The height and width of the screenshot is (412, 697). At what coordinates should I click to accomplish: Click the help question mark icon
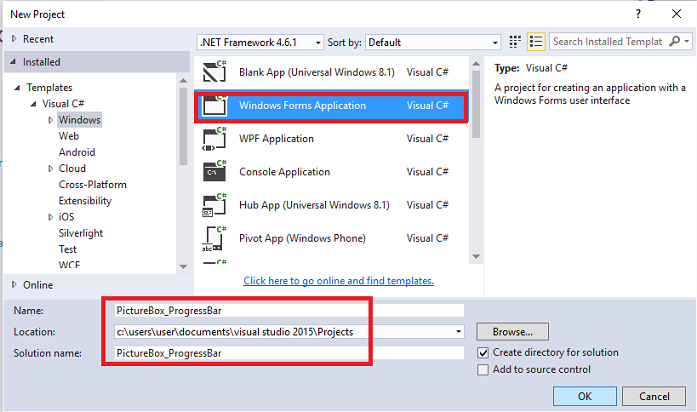[638, 14]
